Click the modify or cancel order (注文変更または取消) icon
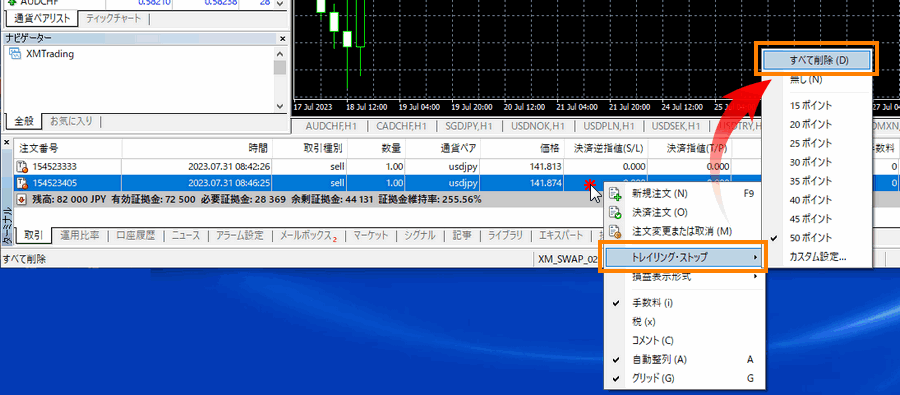The height and width of the screenshot is (395, 900). coord(615,231)
